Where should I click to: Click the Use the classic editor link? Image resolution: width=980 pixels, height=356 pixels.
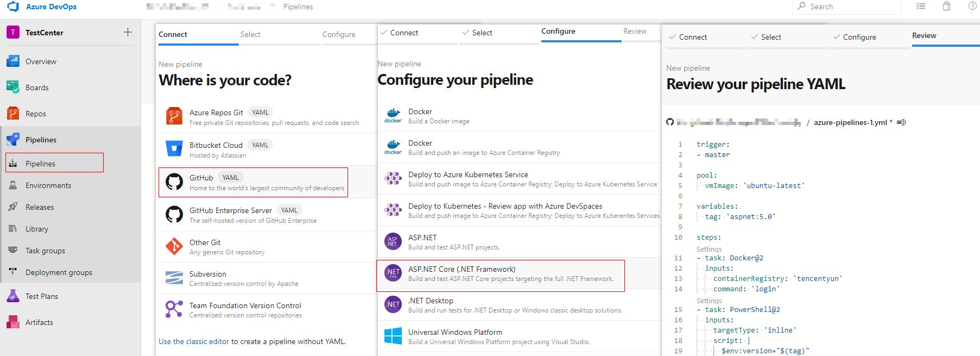pyautogui.click(x=194, y=341)
